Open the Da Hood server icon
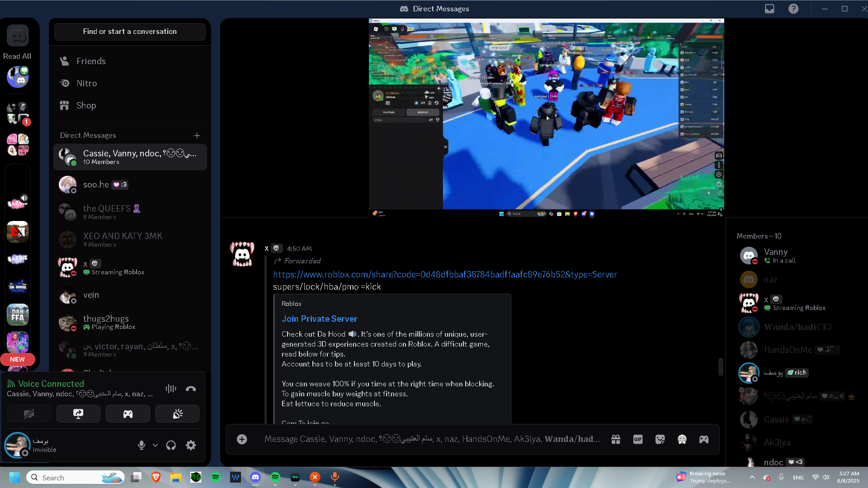 [18, 287]
